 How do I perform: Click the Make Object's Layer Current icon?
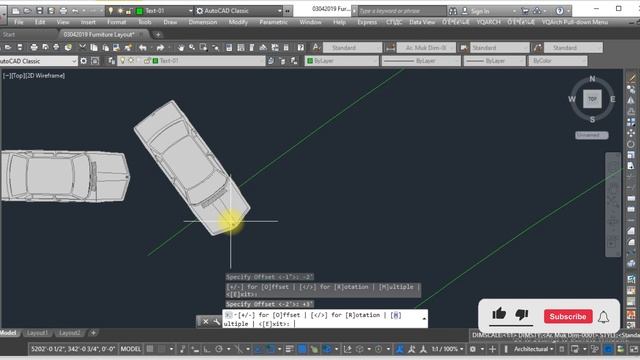pos(271,61)
